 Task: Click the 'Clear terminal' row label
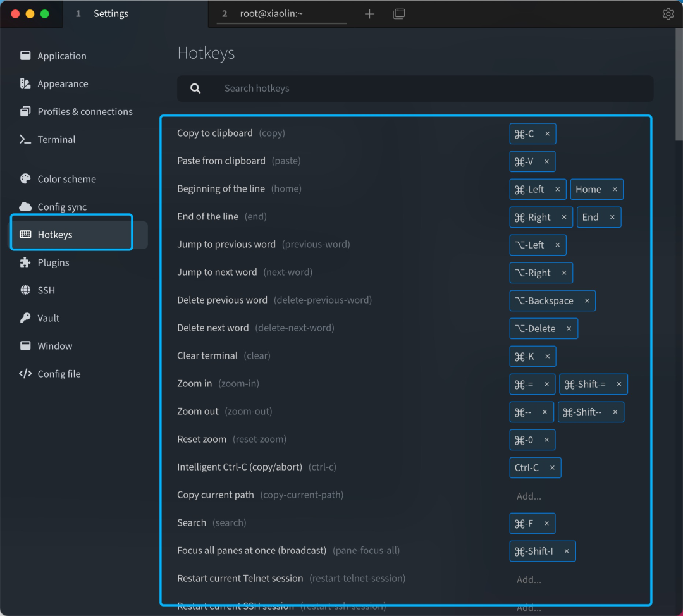click(207, 356)
